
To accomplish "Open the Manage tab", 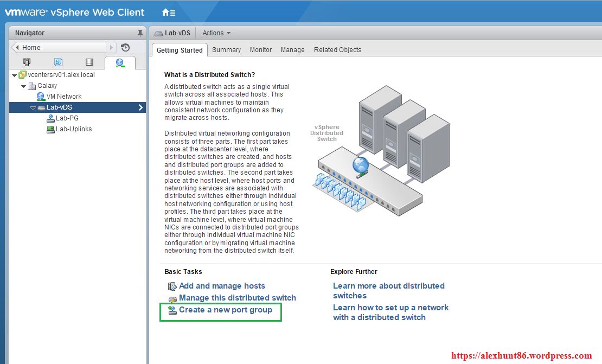I will [292, 50].
